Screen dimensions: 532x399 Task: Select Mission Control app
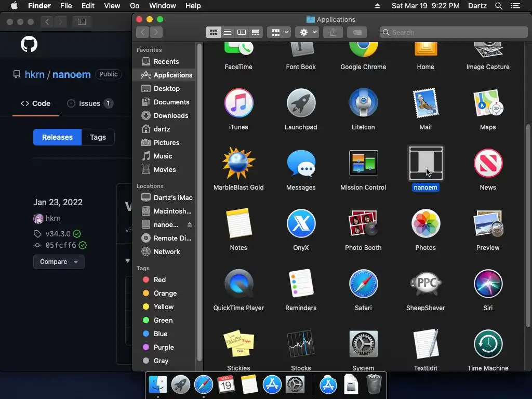pos(363,163)
